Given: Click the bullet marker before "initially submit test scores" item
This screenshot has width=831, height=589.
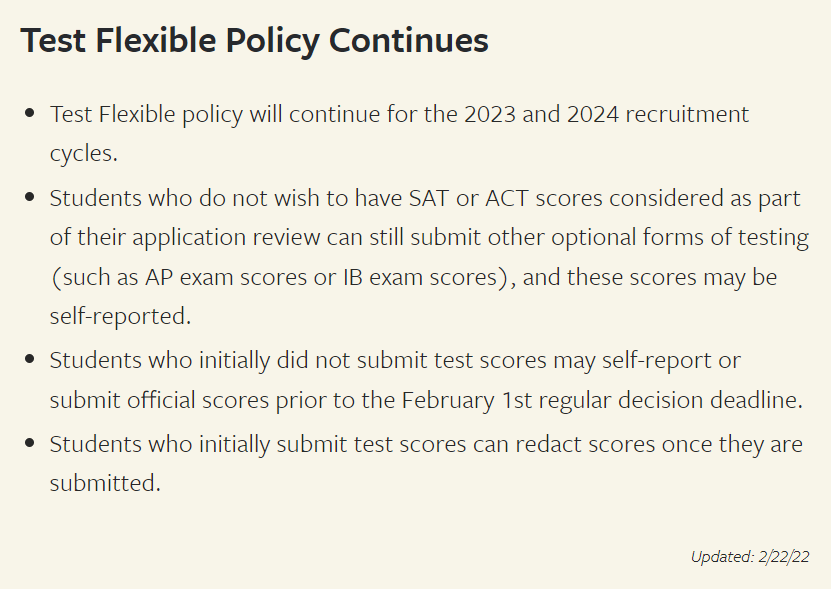Looking at the screenshot, I should (x=30, y=443).
